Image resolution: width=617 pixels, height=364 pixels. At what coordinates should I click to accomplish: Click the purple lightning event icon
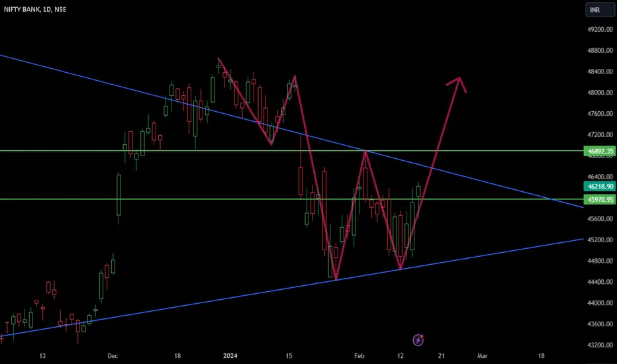418,340
